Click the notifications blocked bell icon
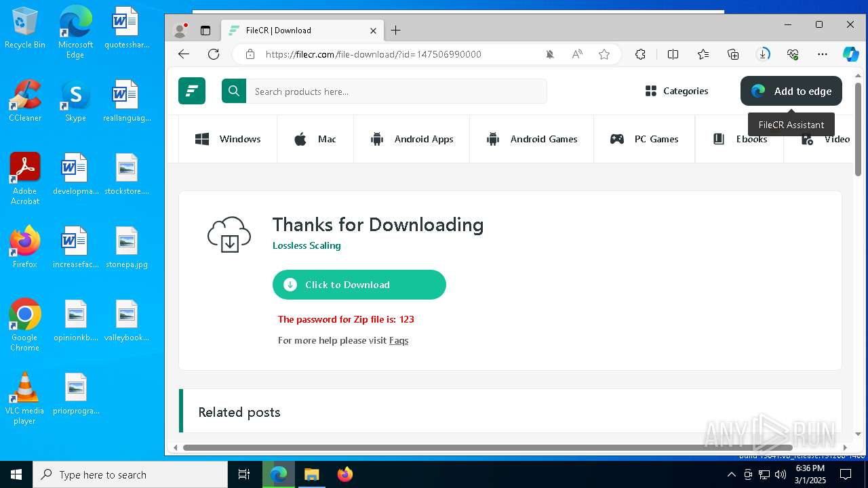This screenshot has width=868, height=488. coord(550,54)
